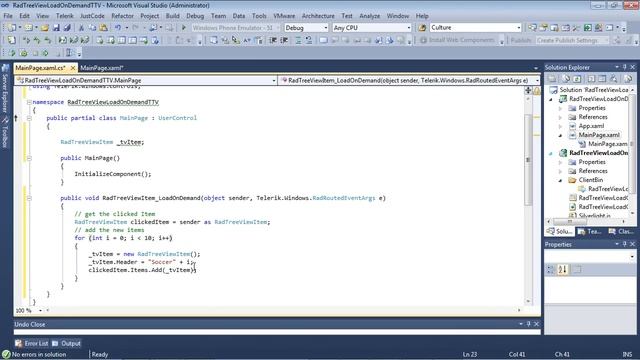Click the Property Pages icon in Properties panel

pos(577,269)
